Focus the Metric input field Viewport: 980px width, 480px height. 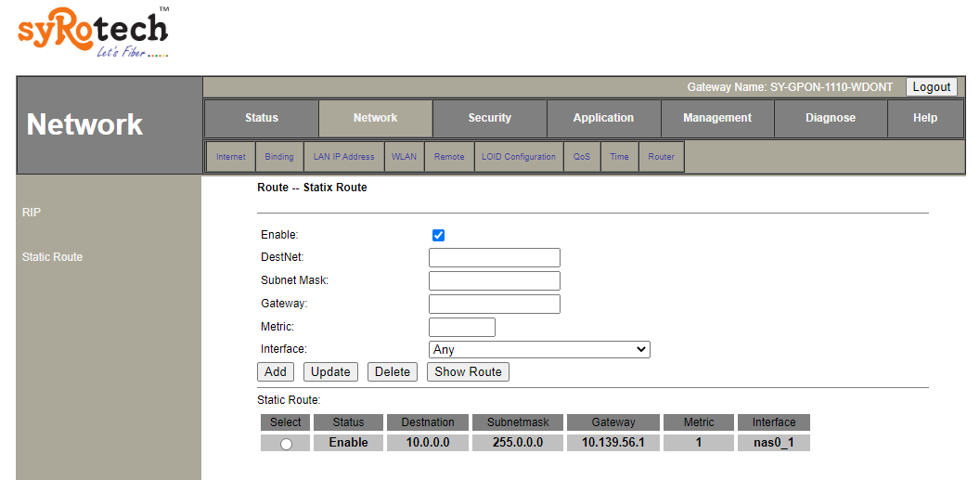click(462, 328)
